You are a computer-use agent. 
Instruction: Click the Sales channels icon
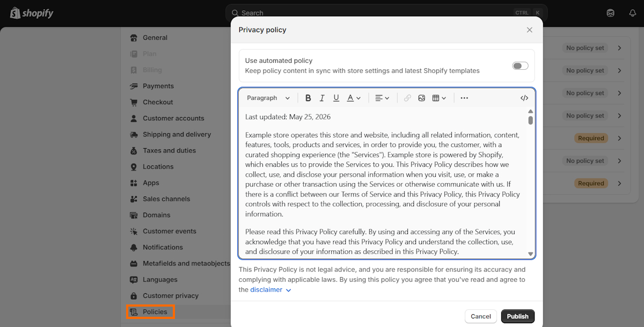click(x=134, y=199)
